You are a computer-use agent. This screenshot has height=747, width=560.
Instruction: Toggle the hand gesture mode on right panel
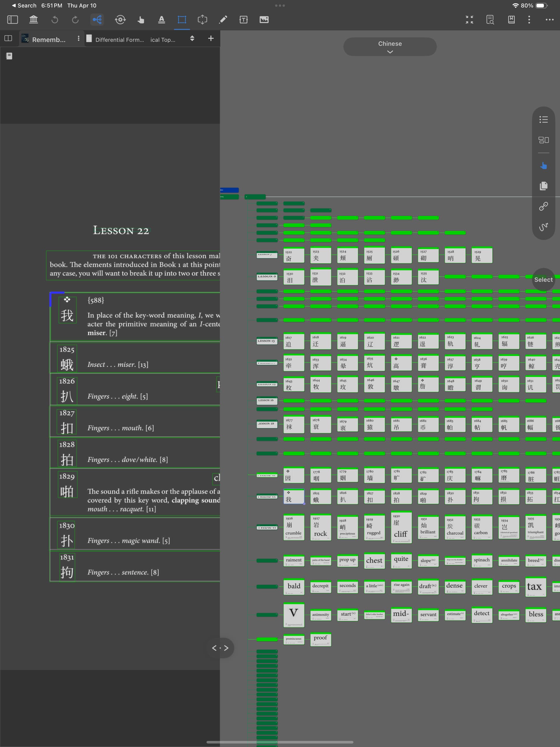[543, 166]
